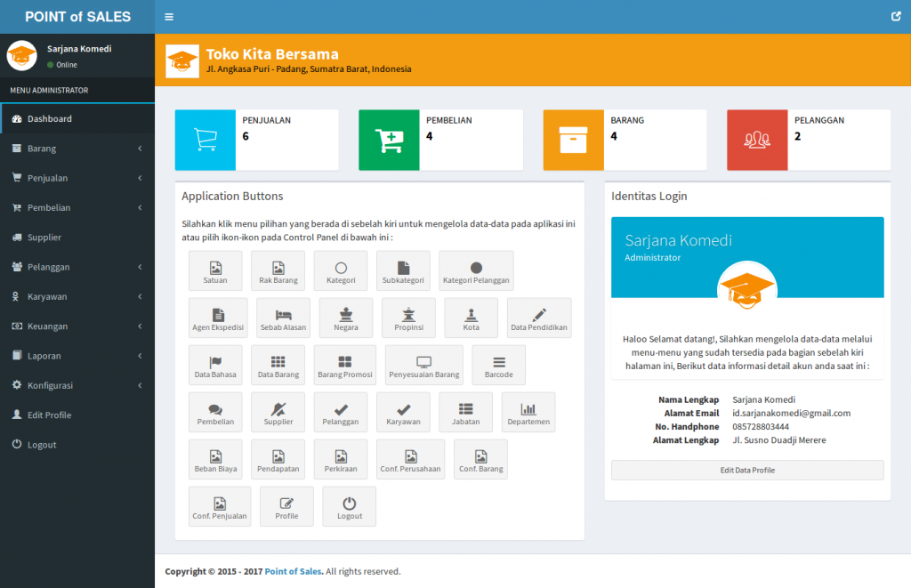This screenshot has height=588, width=911.
Task: Expand the Barang sidebar menu
Action: pyautogui.click(x=77, y=149)
